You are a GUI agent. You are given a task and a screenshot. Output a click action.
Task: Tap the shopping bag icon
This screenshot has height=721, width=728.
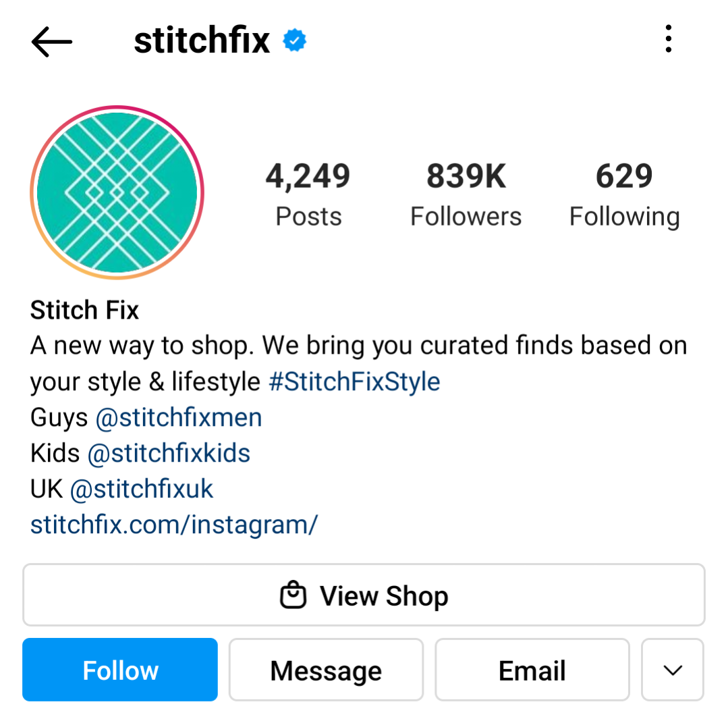[293, 595]
